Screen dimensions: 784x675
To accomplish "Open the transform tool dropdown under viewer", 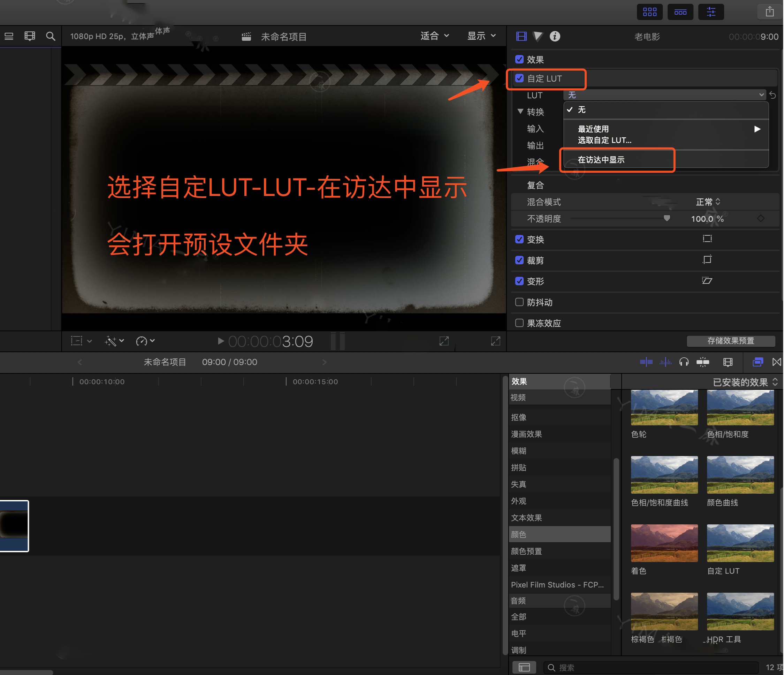I will coord(81,341).
